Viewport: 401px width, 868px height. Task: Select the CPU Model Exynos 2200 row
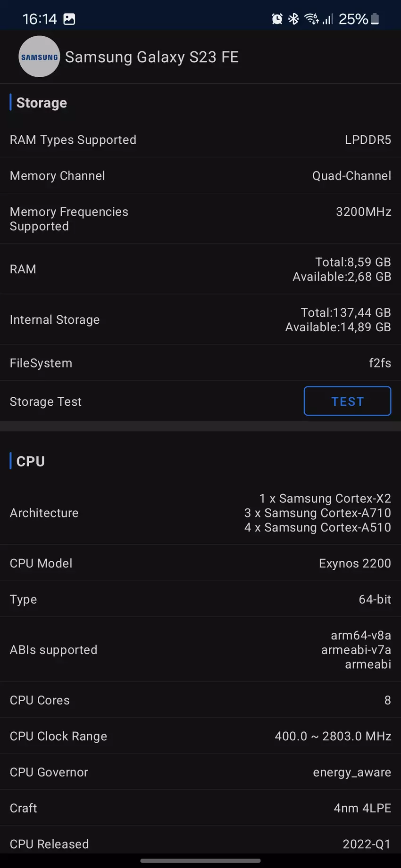[x=200, y=563]
